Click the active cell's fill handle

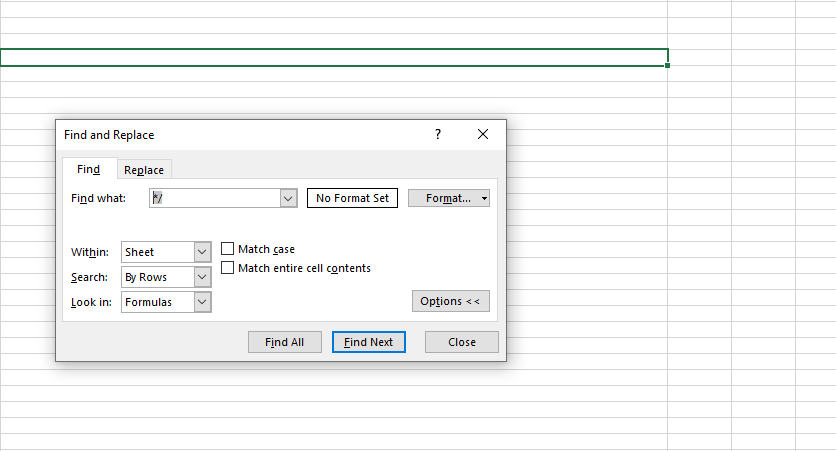point(667,66)
